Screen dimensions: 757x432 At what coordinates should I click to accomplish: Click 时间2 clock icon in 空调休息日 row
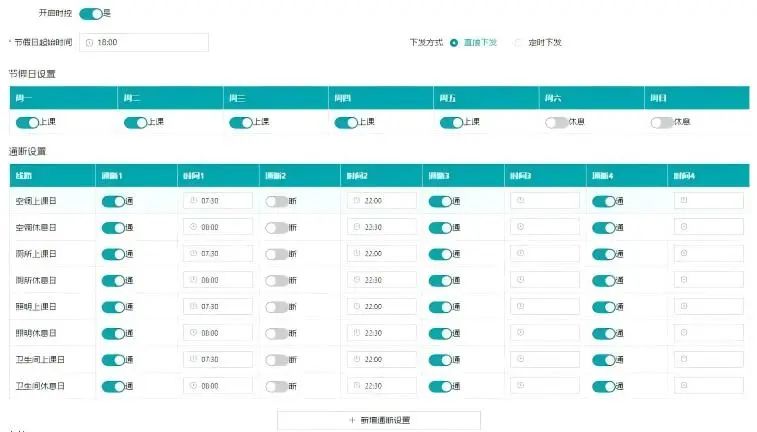(x=357, y=227)
